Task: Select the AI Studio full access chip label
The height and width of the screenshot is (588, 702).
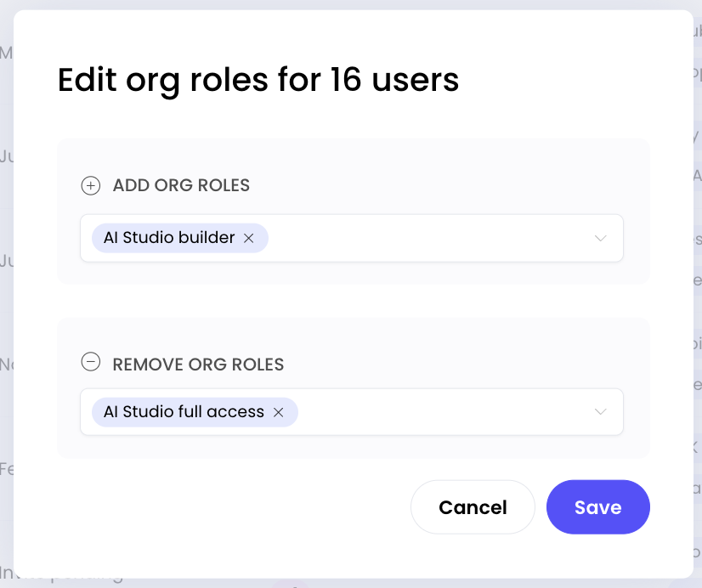Action: tap(184, 412)
